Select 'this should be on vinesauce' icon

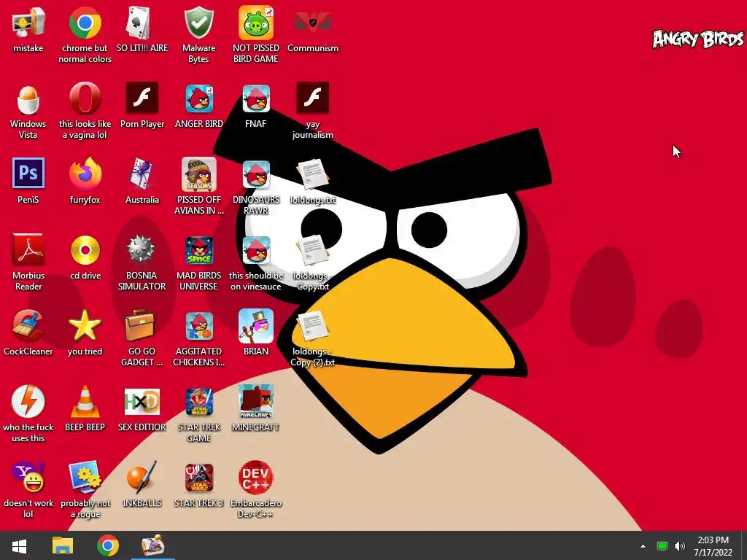point(256,251)
